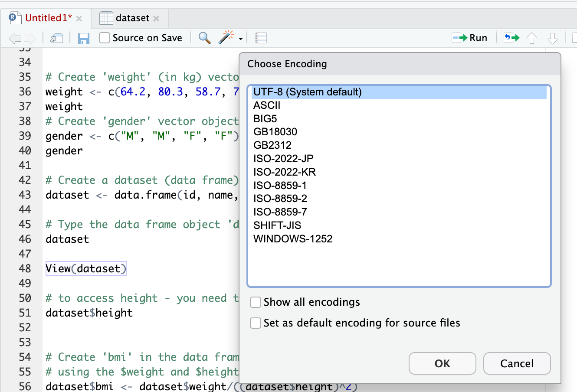577x392 pixels.
Task: Click the compile report notebook icon
Action: 261,38
